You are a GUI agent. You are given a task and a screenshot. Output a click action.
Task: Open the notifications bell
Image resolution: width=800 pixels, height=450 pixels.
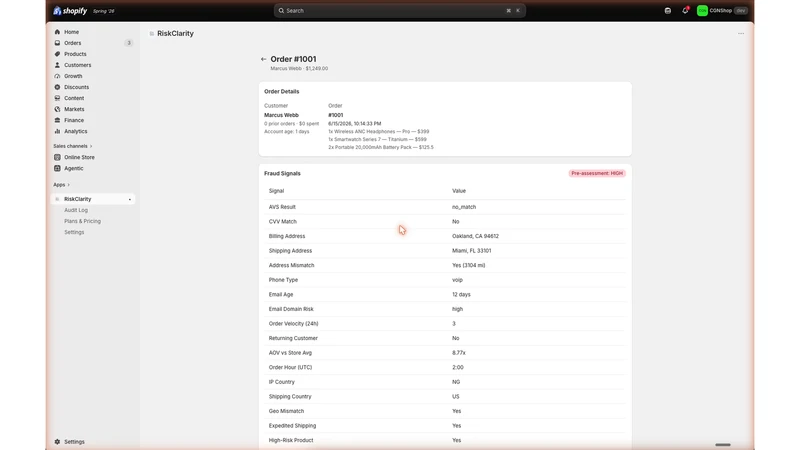[x=685, y=11]
